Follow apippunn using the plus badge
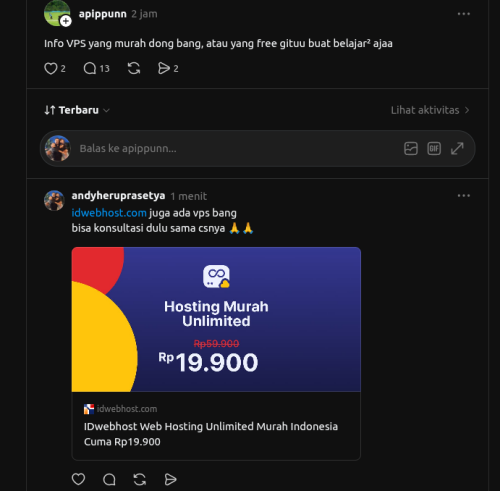 [66, 21]
